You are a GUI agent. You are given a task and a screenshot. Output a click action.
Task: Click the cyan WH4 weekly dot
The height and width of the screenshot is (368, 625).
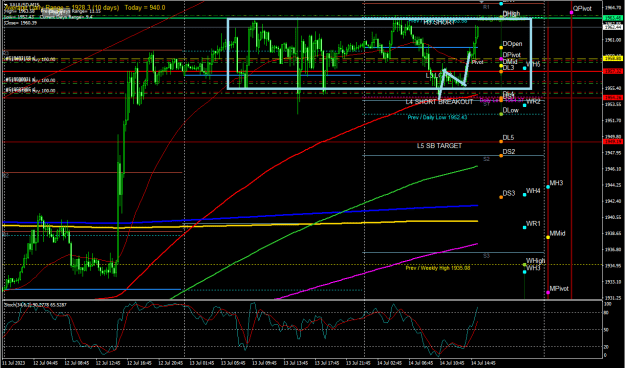click(x=525, y=195)
